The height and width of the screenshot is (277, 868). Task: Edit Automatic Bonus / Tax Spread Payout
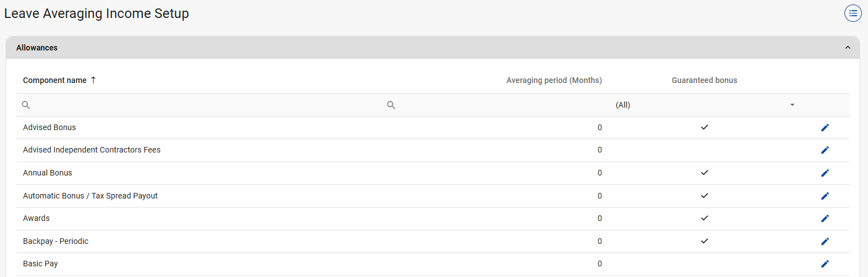click(x=825, y=196)
